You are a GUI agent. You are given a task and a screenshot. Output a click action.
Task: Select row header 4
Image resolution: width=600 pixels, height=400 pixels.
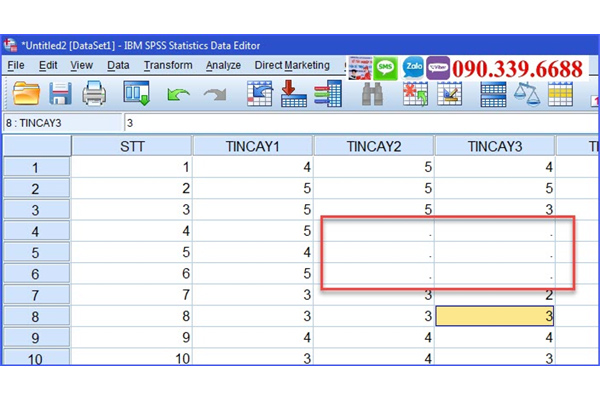37,231
